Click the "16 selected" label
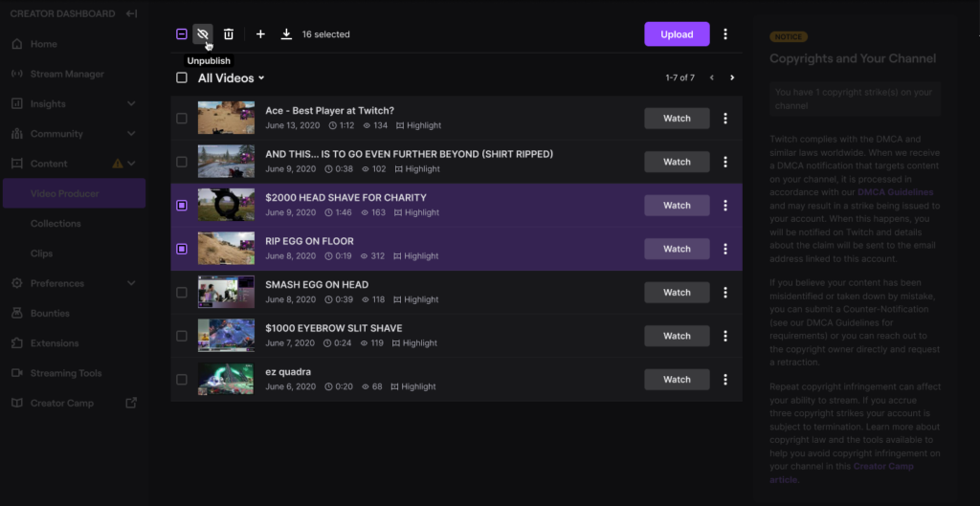This screenshot has height=506, width=980. pyautogui.click(x=325, y=34)
